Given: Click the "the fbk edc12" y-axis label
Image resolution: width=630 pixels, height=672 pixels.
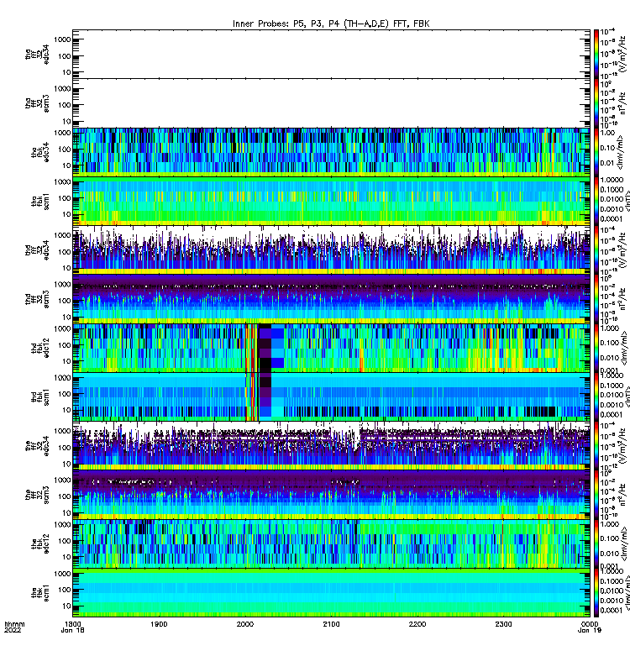Looking at the screenshot, I should [x=40, y=543].
